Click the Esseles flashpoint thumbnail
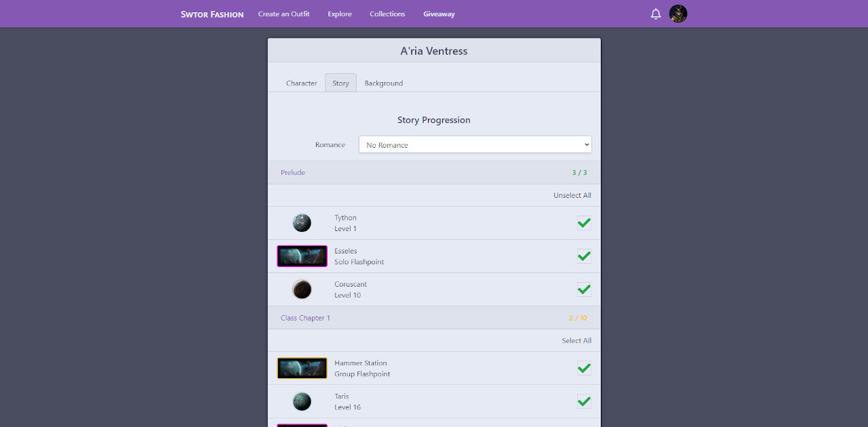The width and height of the screenshot is (868, 427). click(x=302, y=256)
